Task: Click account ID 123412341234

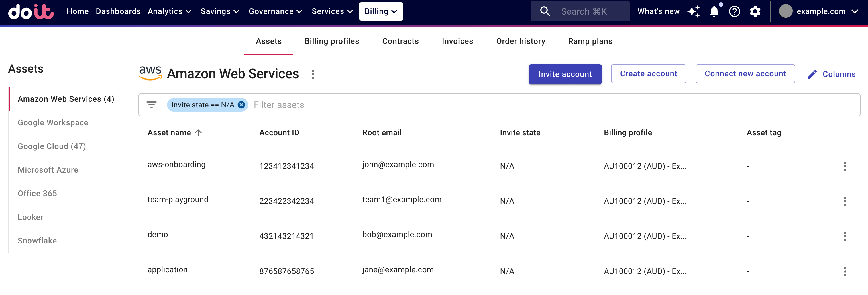Action: click(x=286, y=166)
